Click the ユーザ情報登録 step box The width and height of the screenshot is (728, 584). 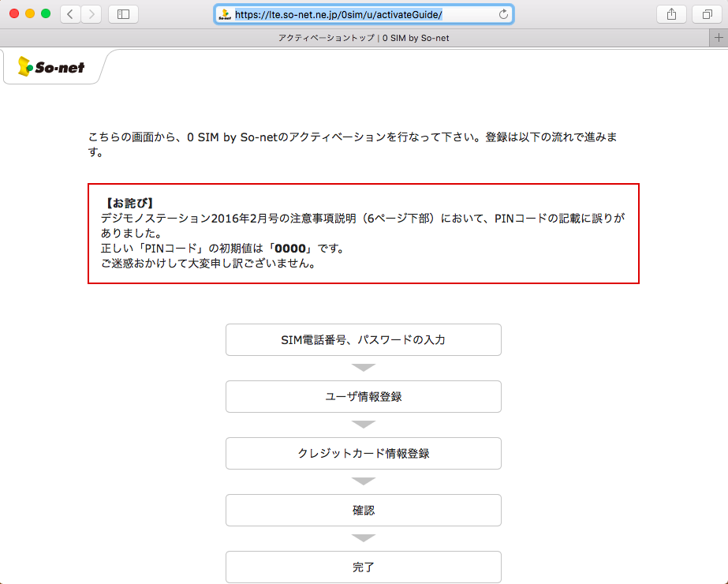pyautogui.click(x=364, y=396)
